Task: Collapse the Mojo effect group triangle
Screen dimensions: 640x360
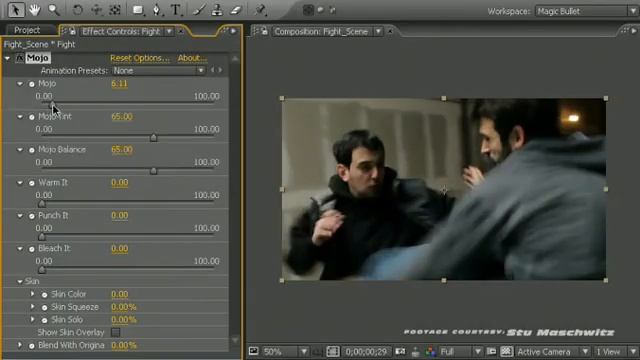Action: [7, 58]
